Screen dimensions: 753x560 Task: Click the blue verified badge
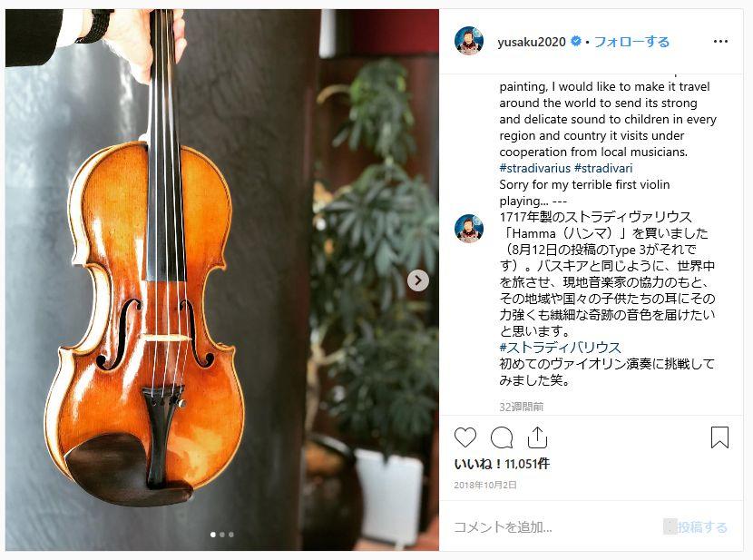point(576,42)
